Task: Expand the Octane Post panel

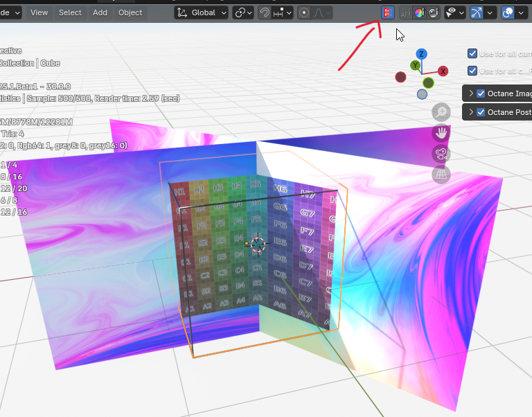Action: pyautogui.click(x=471, y=112)
